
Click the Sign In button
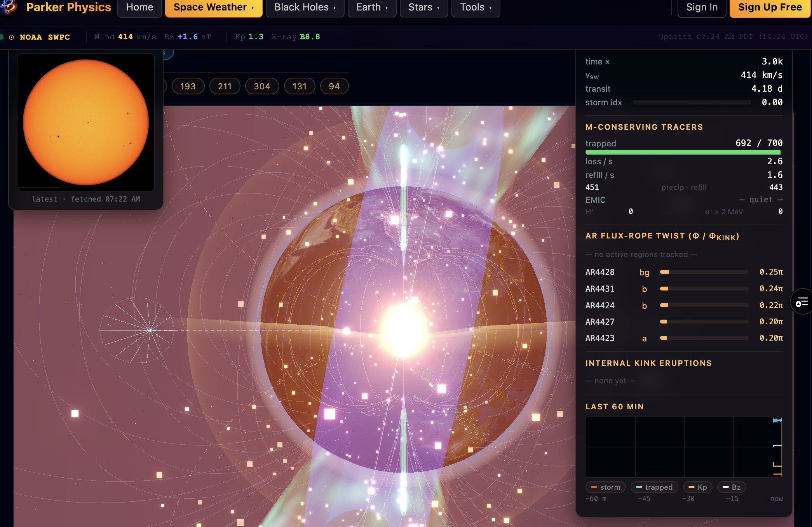click(x=702, y=7)
